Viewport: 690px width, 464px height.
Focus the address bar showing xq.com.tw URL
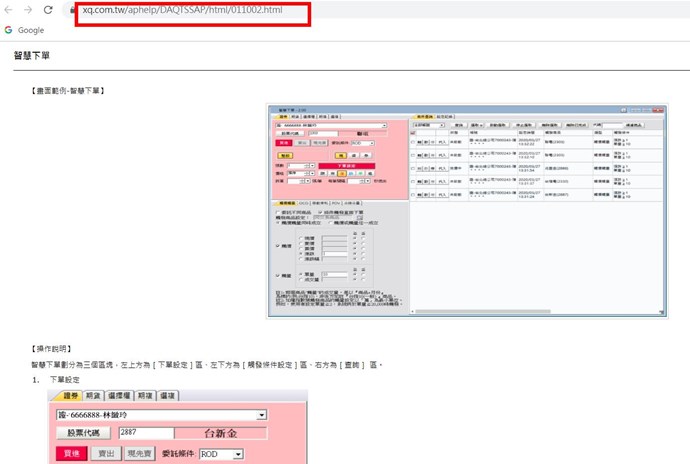(x=182, y=10)
